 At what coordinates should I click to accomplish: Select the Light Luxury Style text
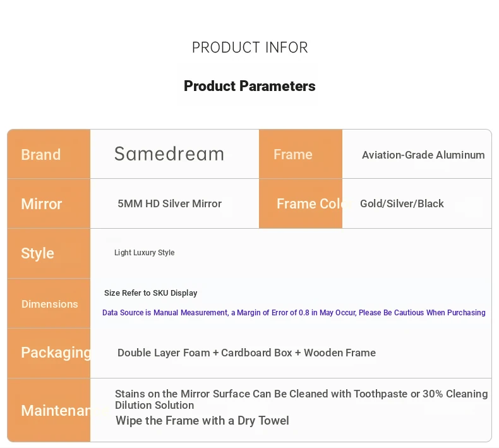(x=144, y=253)
